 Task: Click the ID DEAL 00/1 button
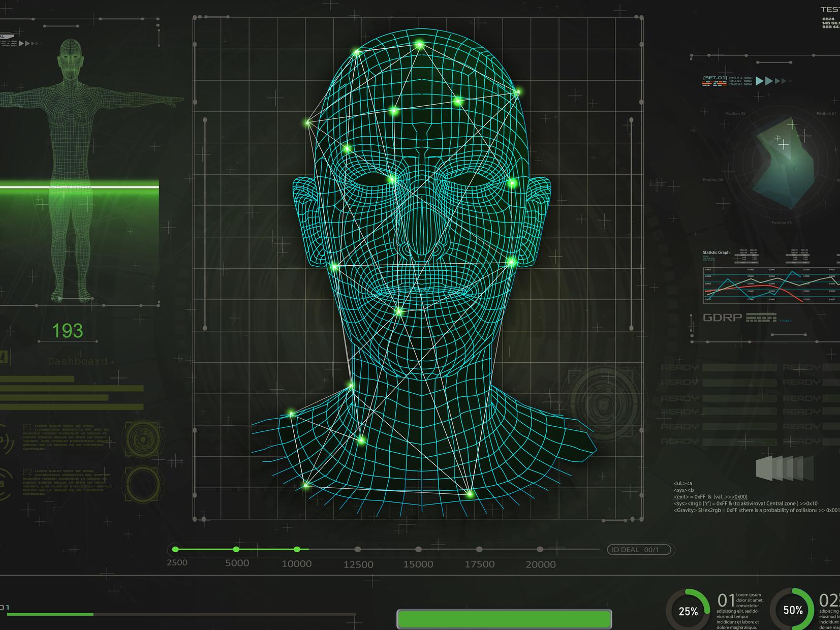click(639, 550)
